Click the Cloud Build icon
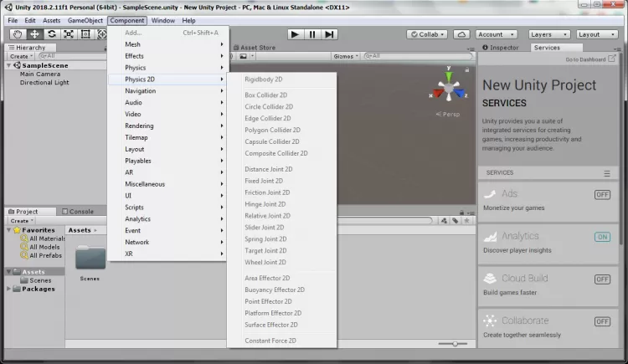 pyautogui.click(x=490, y=279)
